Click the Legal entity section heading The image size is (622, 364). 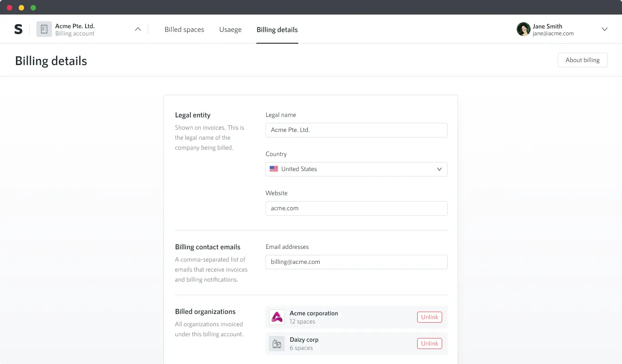pos(193,115)
